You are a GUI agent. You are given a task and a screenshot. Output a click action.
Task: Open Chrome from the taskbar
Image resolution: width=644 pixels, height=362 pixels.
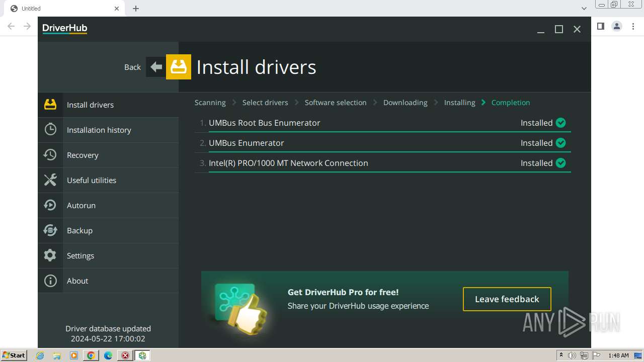click(x=91, y=355)
